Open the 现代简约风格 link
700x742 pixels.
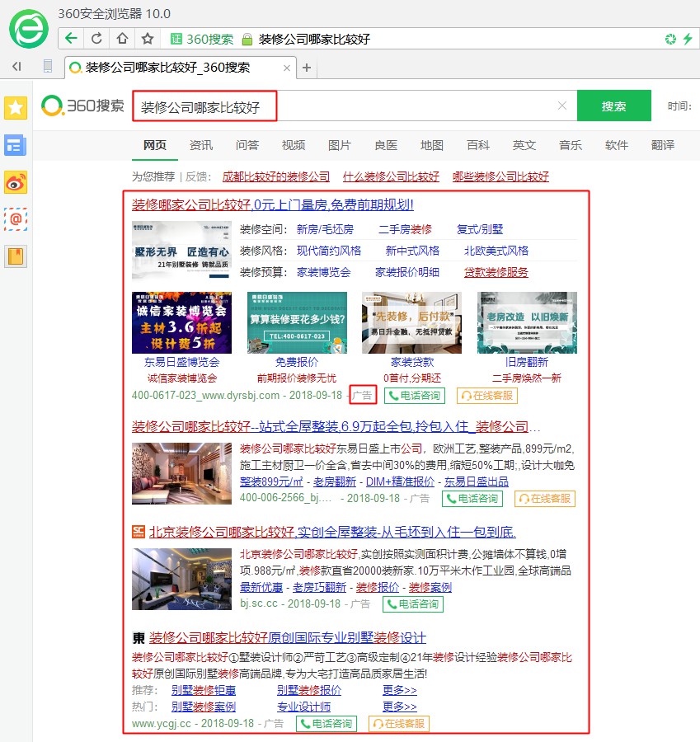(329, 251)
